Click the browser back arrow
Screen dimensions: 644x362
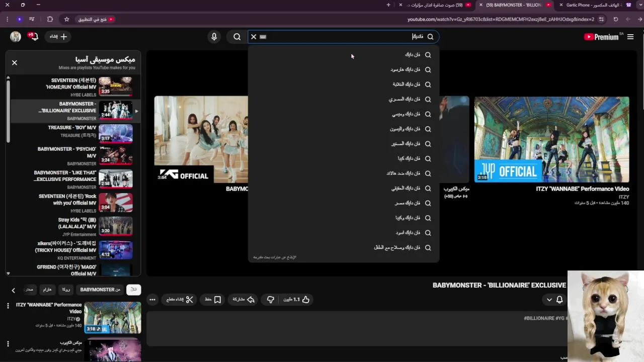tap(640, 19)
